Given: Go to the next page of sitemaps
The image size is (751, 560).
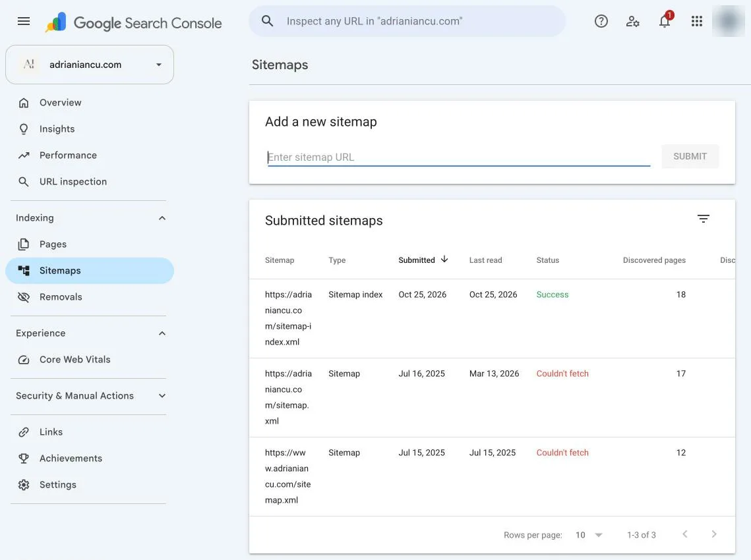Looking at the screenshot, I should (714, 534).
